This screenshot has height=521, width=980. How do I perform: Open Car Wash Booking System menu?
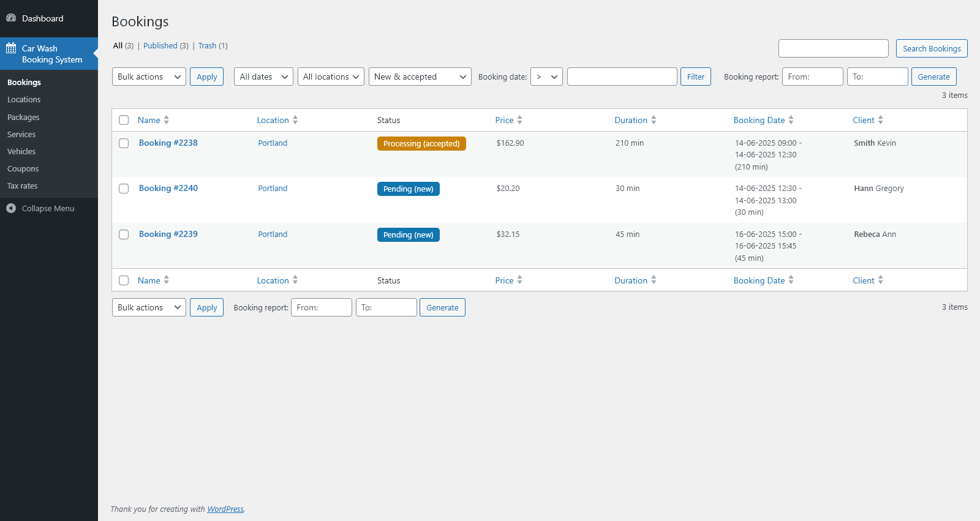pos(49,54)
